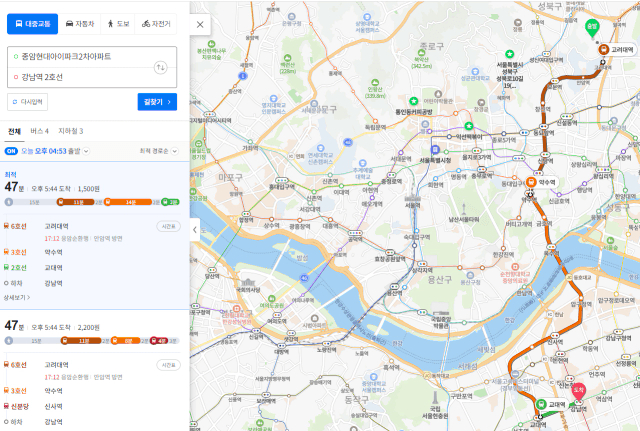Click the green 출발 pin on map
The width and height of the screenshot is (640, 431).
[591, 28]
